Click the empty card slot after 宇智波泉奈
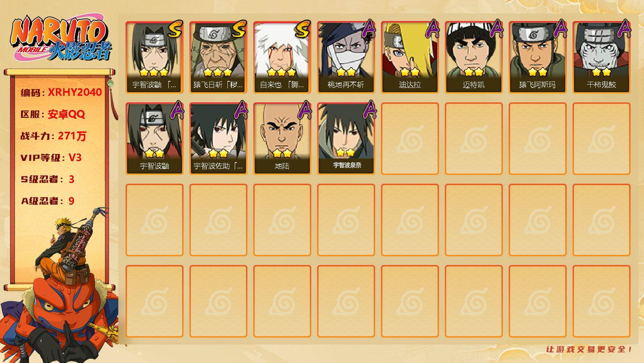The image size is (644, 363). [410, 139]
